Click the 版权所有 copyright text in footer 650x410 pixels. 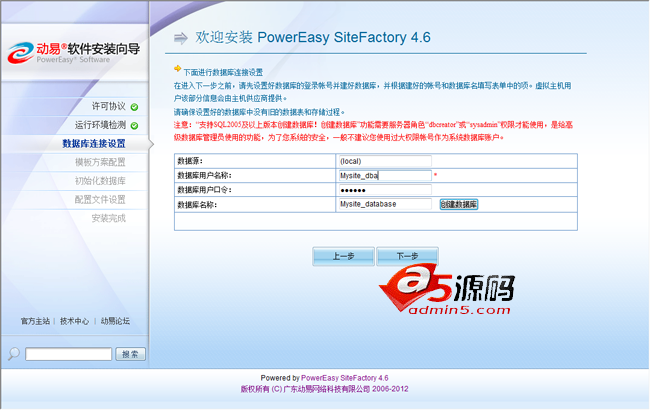[x=324, y=389]
